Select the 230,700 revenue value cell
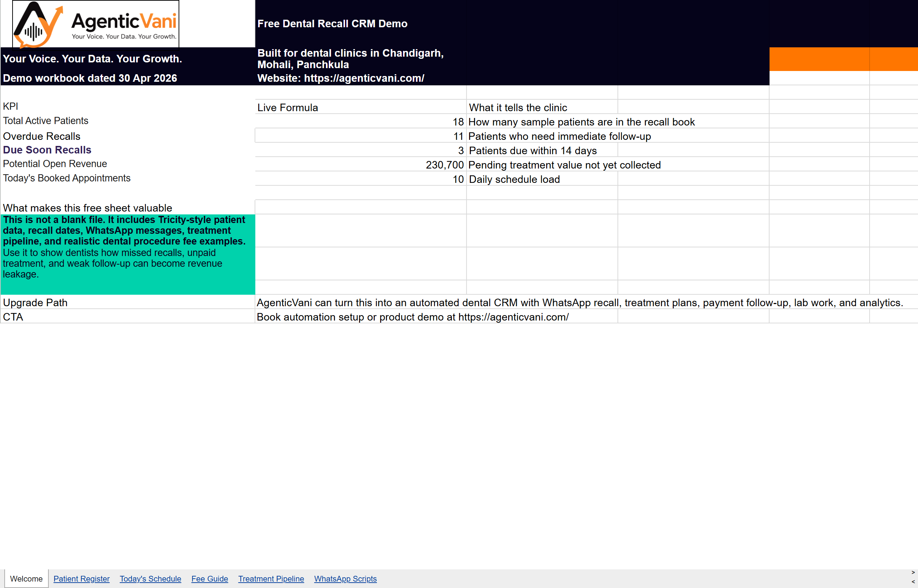The image size is (918, 588). click(360, 165)
